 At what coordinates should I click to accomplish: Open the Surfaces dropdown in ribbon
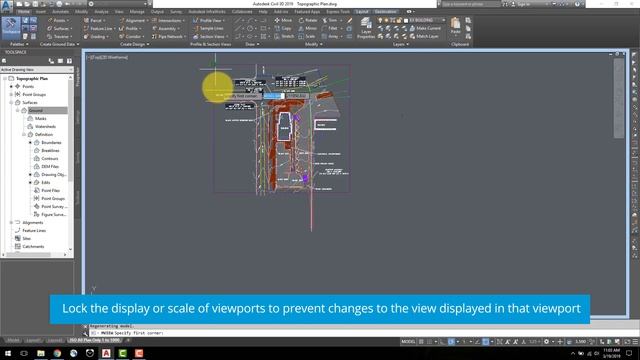59,29
